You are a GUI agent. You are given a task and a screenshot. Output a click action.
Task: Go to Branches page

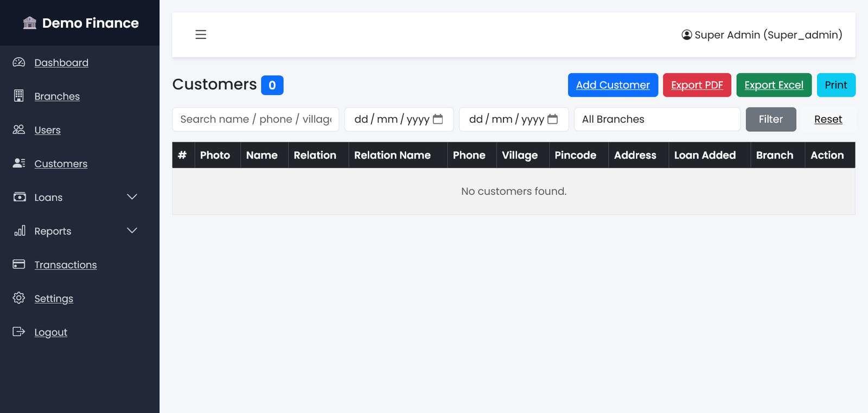point(57,97)
